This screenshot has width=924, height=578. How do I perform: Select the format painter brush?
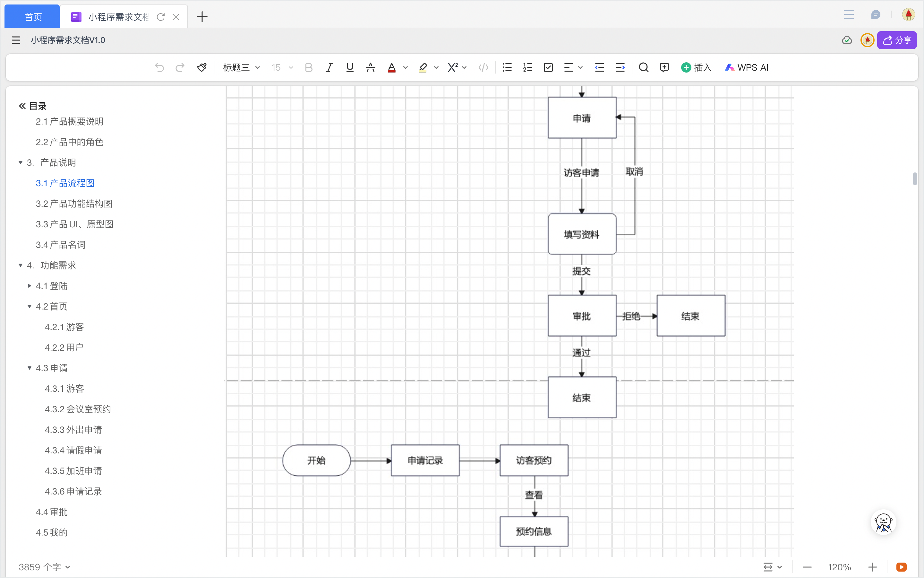202,68
